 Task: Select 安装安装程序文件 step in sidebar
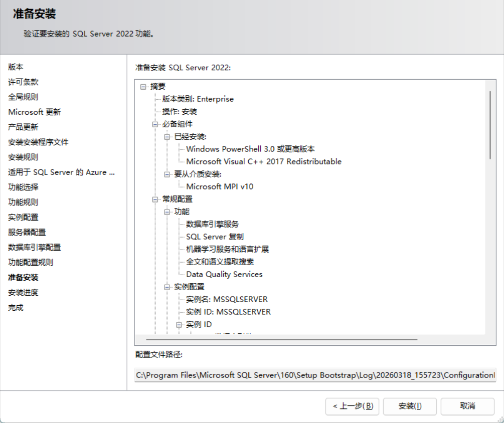(38, 142)
